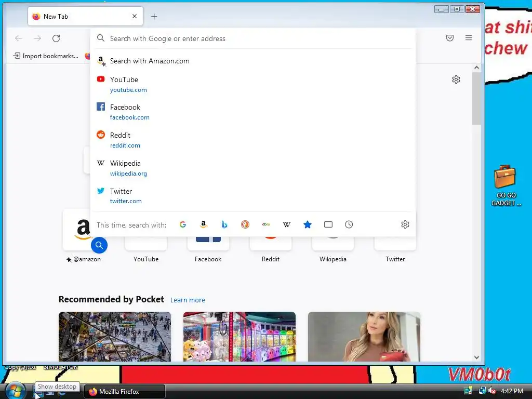Focus the address bar search field
This screenshot has width=532, height=399.
tap(253, 38)
